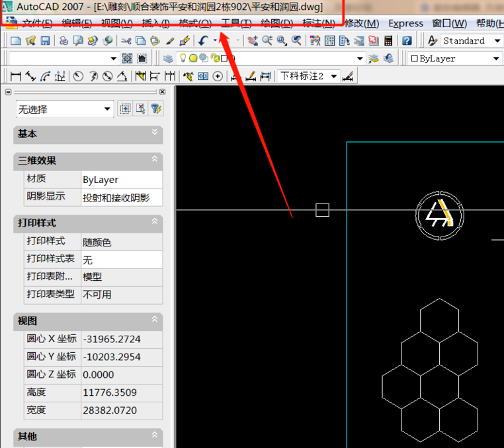Click the Quick Select funnel icon
The width and height of the screenshot is (504, 448).
point(156,109)
